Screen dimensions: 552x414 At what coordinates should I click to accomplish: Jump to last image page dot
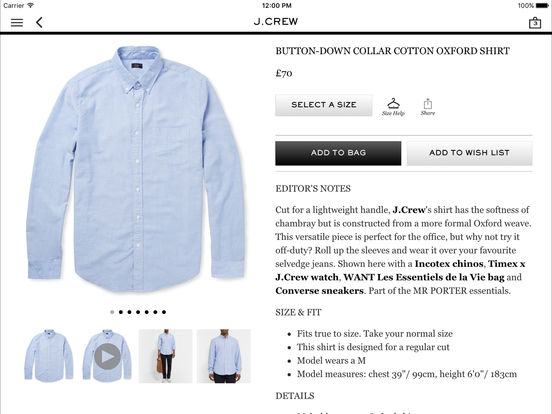pos(164,312)
